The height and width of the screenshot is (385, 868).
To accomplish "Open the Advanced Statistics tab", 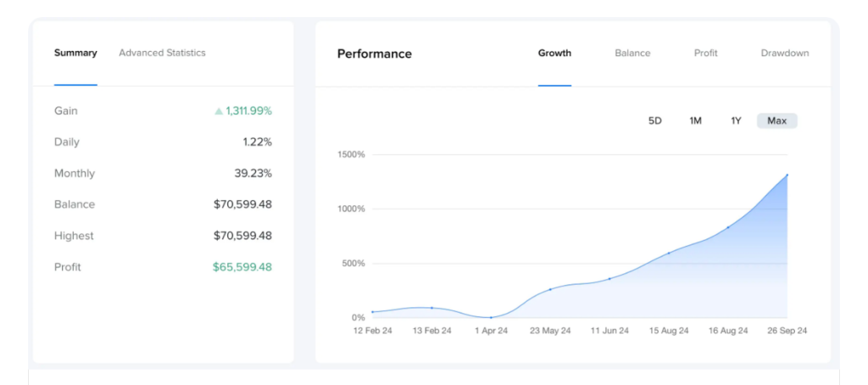I will pos(162,53).
